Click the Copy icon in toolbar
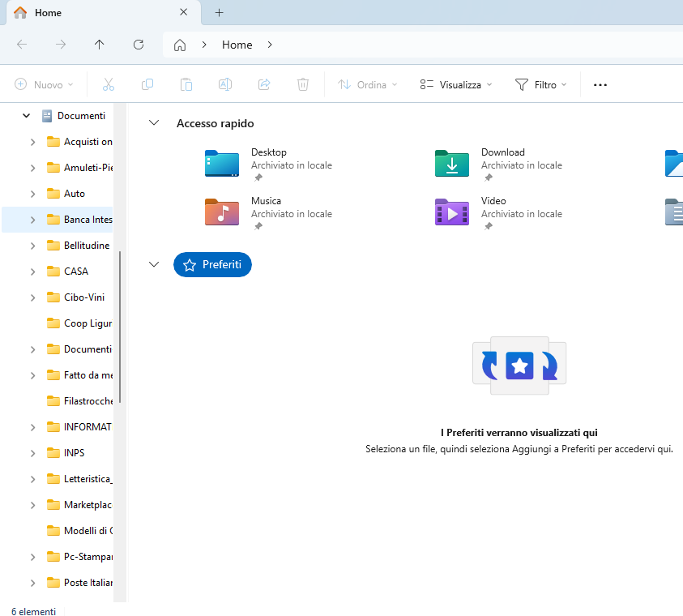This screenshot has width=683, height=616. (x=147, y=84)
